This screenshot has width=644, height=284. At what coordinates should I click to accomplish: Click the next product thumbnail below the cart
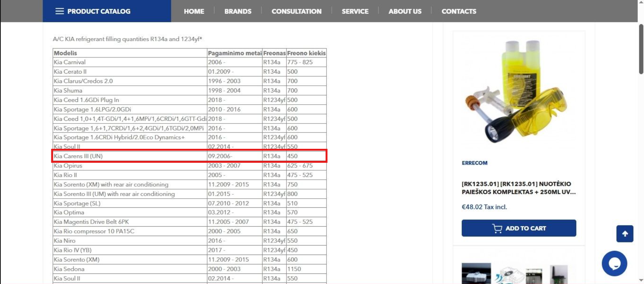coord(515,273)
